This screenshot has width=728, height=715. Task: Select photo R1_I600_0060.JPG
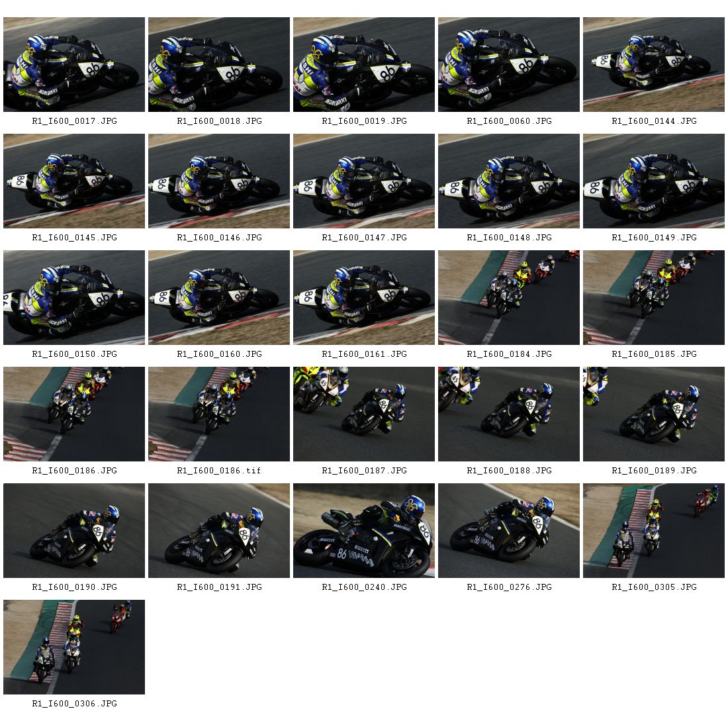click(x=508, y=65)
